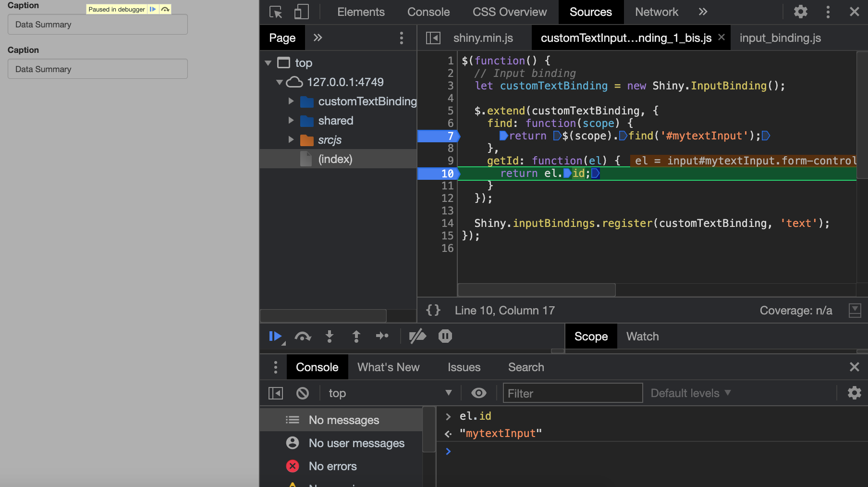Expand the customTextBinding folder
The height and width of the screenshot is (487, 868).
click(x=291, y=101)
